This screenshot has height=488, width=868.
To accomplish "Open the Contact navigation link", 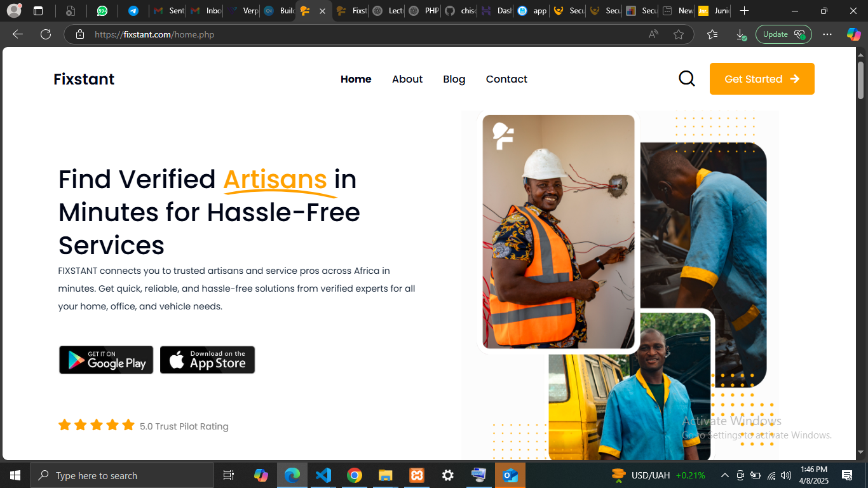I will coord(506,79).
